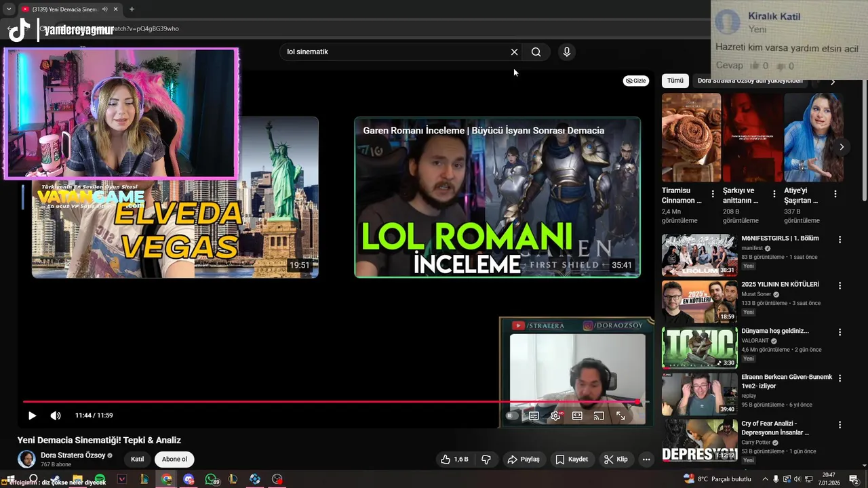
Task: Open options menu for Cry of Fear Analizi
Action: 840,425
